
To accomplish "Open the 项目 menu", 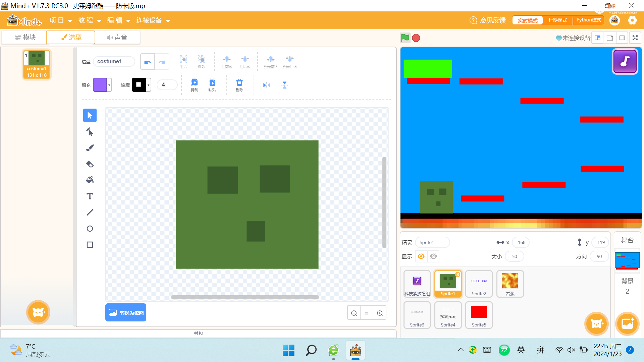I will [x=61, y=20].
